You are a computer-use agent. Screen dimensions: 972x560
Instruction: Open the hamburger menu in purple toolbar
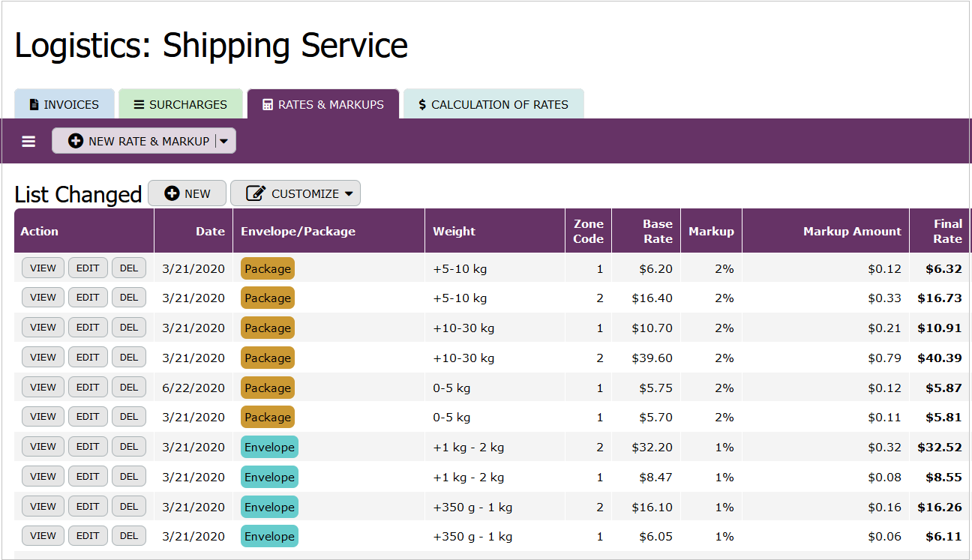28,141
